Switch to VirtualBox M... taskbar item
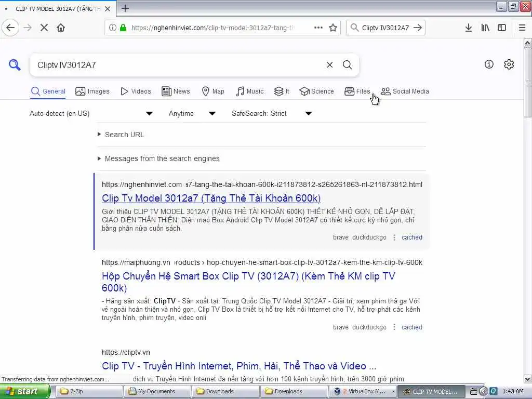 pos(363,392)
